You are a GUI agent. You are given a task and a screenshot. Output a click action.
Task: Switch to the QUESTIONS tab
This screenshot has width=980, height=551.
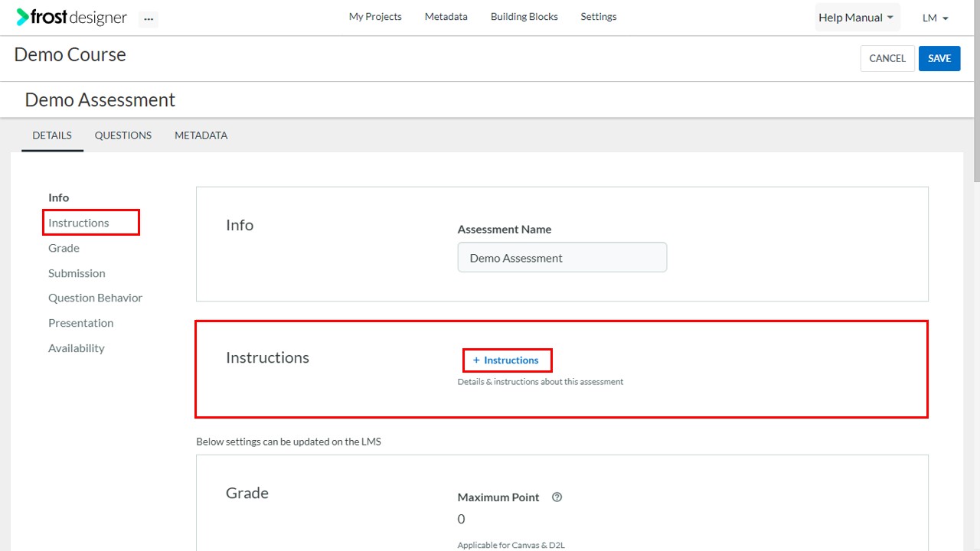point(123,135)
